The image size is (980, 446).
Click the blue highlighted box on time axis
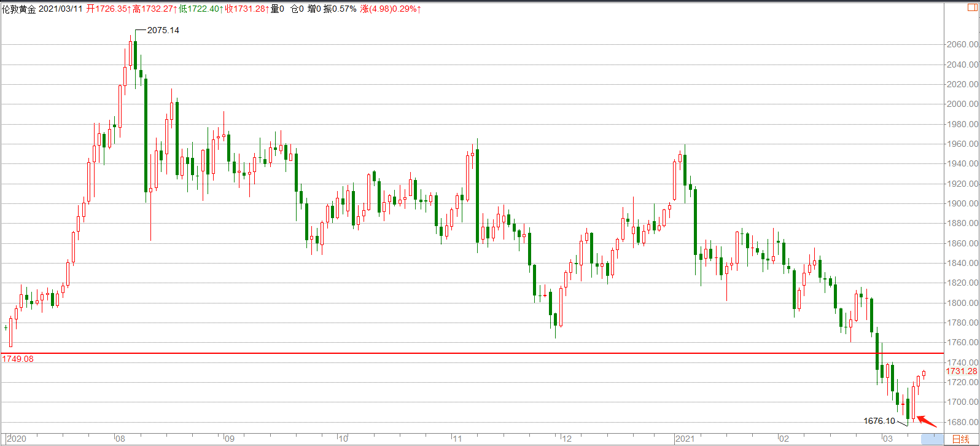(x=931, y=439)
